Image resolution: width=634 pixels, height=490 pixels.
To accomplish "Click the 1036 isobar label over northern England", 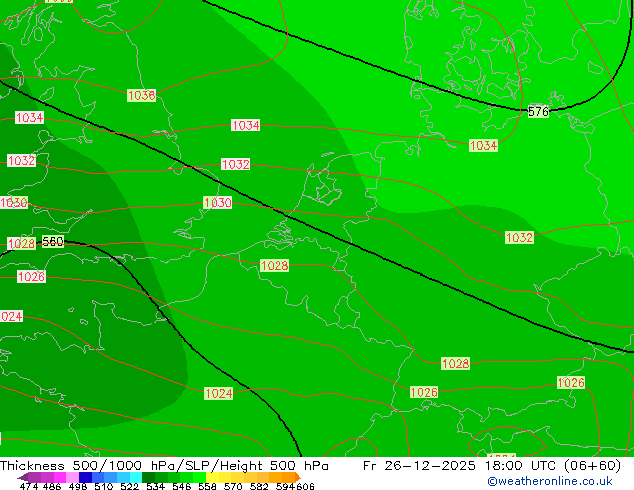I will pos(141,95).
